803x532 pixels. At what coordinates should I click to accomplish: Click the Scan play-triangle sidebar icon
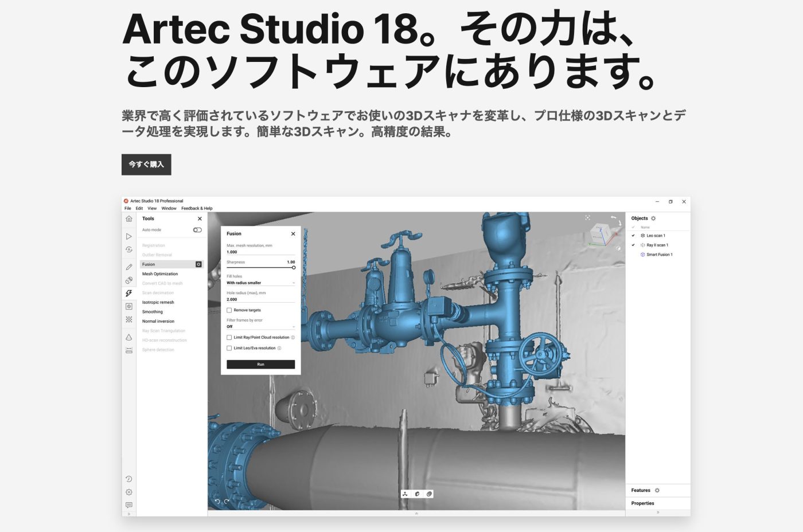pos(129,236)
